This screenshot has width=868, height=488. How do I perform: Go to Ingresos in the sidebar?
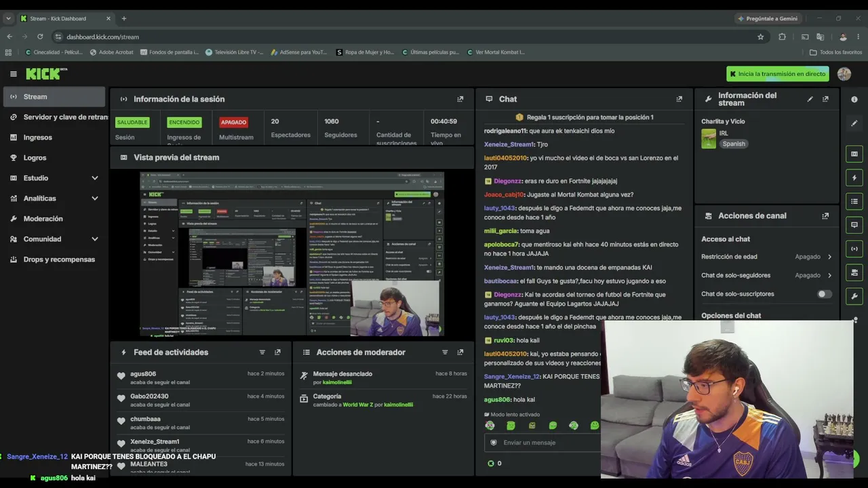[54, 138]
